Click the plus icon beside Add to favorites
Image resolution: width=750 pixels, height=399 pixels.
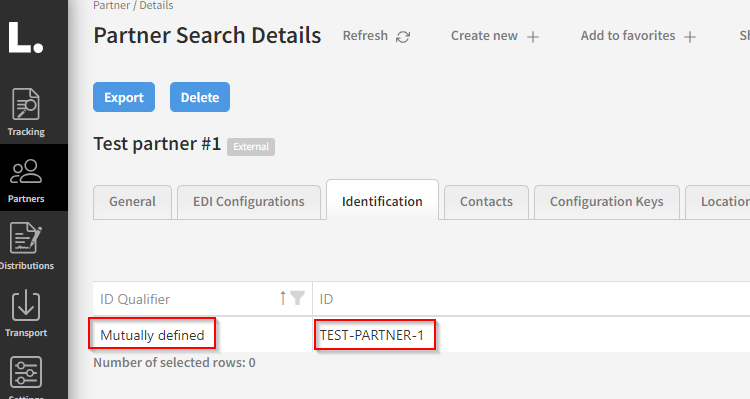[x=690, y=37]
